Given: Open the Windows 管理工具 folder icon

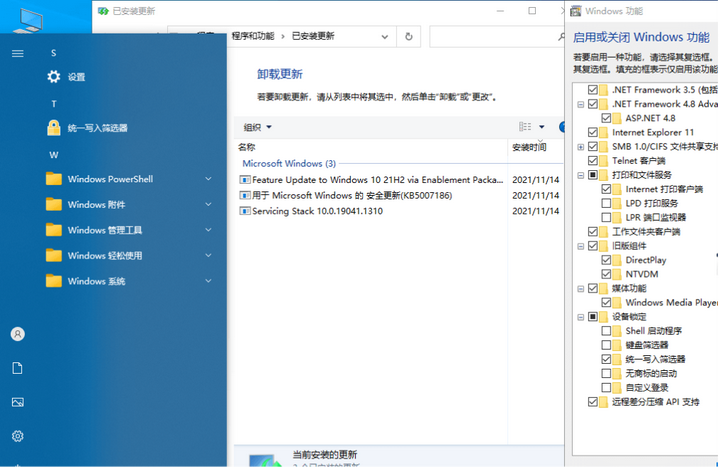Looking at the screenshot, I should click(x=54, y=230).
